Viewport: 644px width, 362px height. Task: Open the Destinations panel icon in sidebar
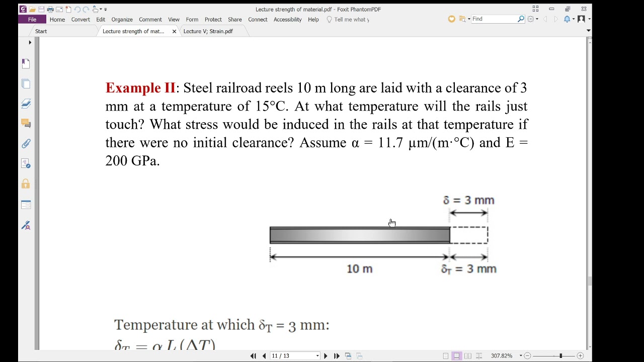click(x=26, y=164)
